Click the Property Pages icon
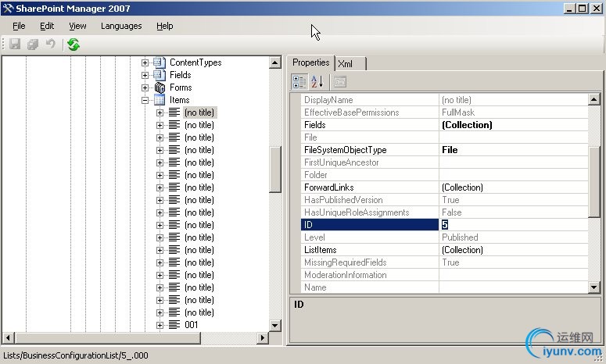The width and height of the screenshot is (606, 364). tap(339, 82)
